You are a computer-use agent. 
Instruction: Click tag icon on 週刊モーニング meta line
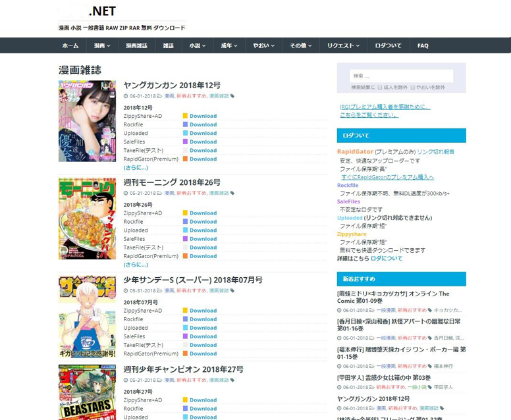click(x=232, y=194)
